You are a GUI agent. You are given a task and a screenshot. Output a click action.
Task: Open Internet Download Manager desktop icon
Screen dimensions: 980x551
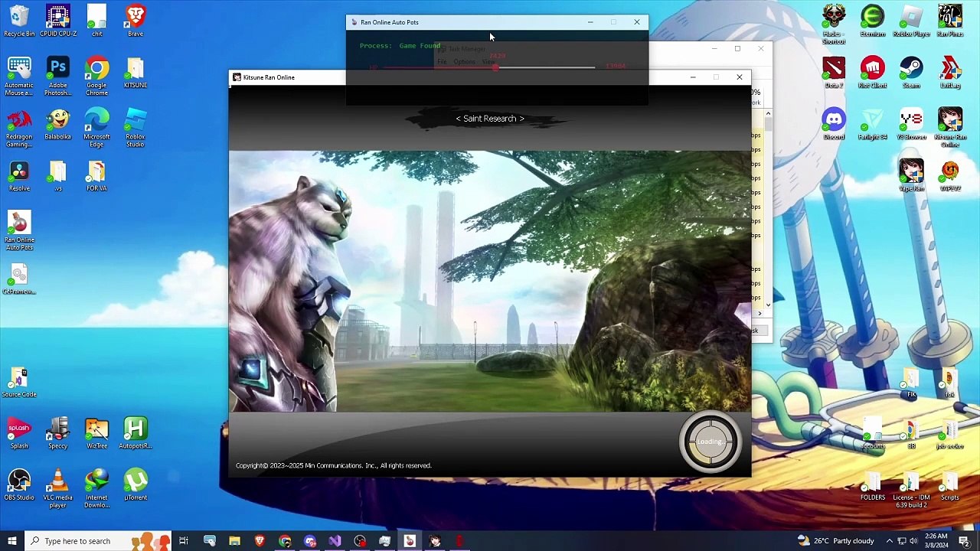pyautogui.click(x=96, y=489)
